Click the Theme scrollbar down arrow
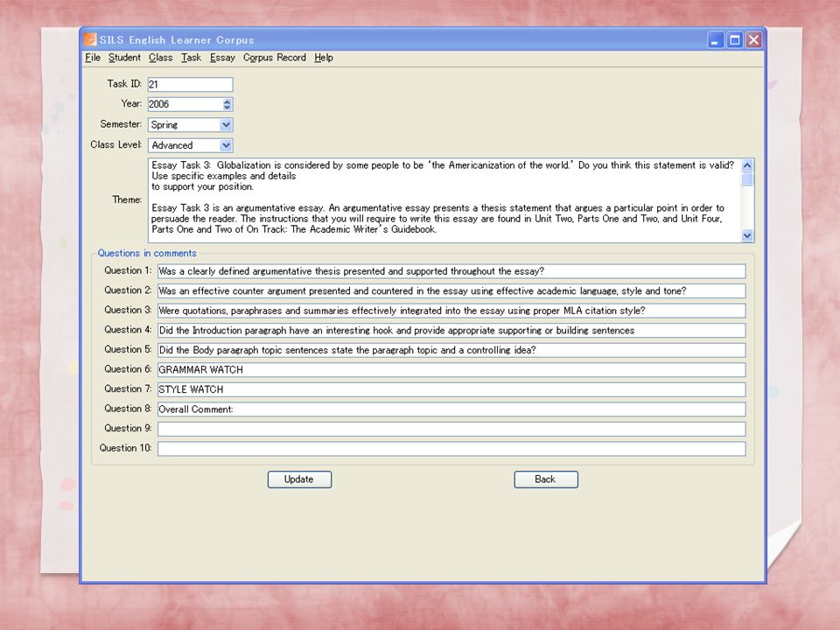Image resolution: width=840 pixels, height=630 pixels. pos(747,235)
